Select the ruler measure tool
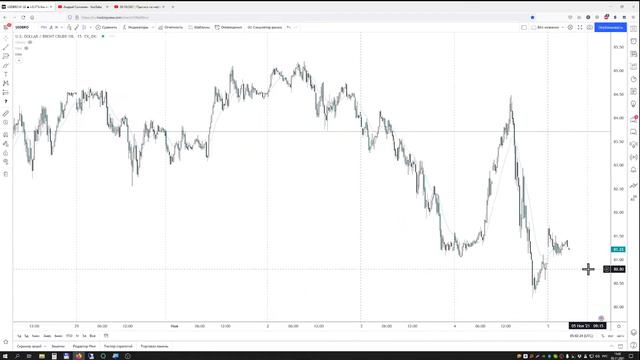This screenshot has height=360, width=640. click(6, 113)
